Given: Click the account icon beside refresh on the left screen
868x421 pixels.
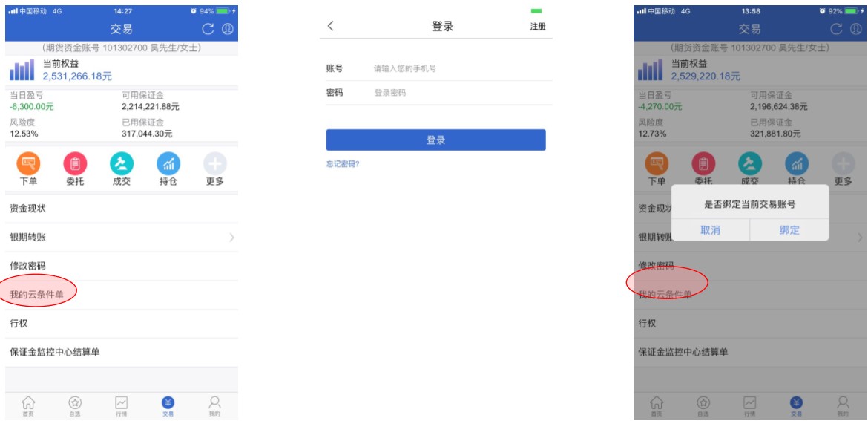Looking at the screenshot, I should pos(228,29).
